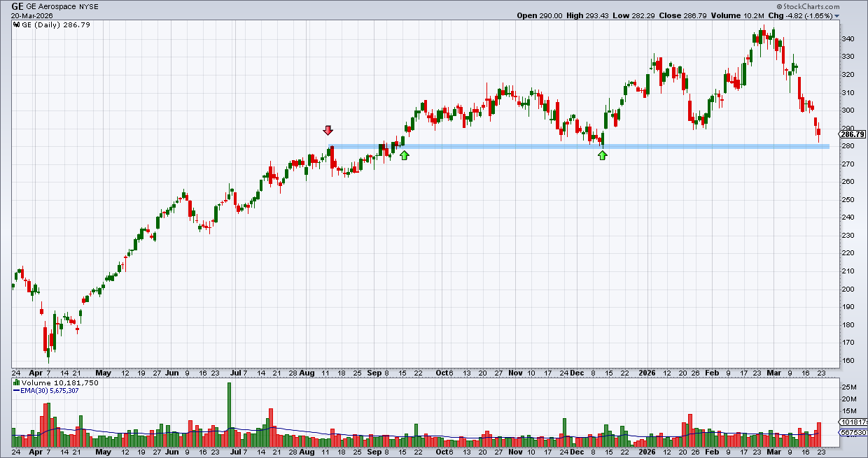Click the date "20-Mar-2026"
Image resolution: width=868 pixels, height=458 pixels.
(x=31, y=15)
